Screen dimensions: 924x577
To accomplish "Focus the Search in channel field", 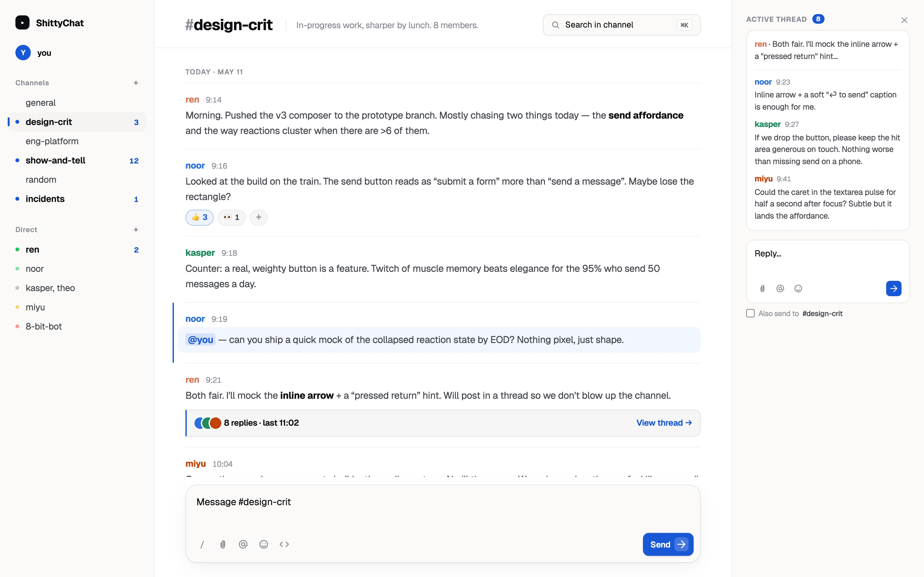I will [622, 25].
